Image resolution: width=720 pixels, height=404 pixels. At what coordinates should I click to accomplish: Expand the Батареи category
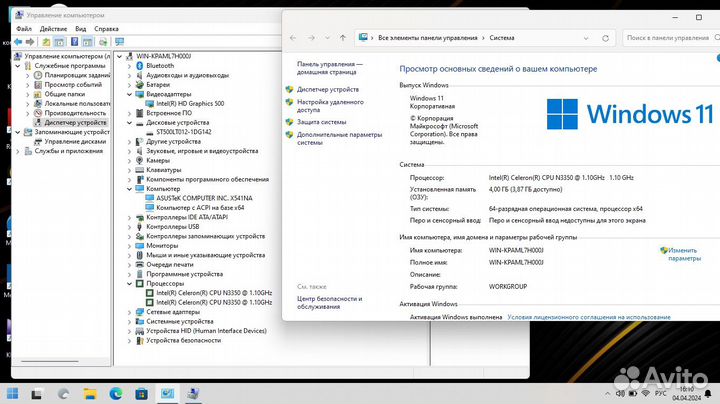[x=129, y=84]
